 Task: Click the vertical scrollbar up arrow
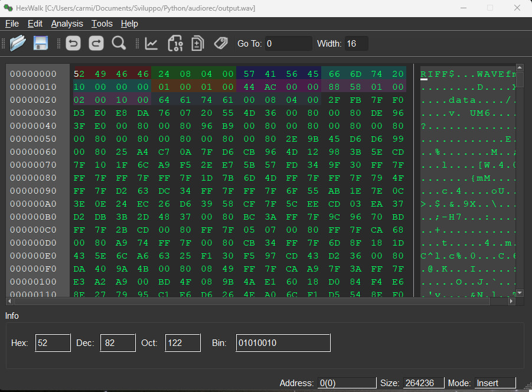[x=520, y=67]
